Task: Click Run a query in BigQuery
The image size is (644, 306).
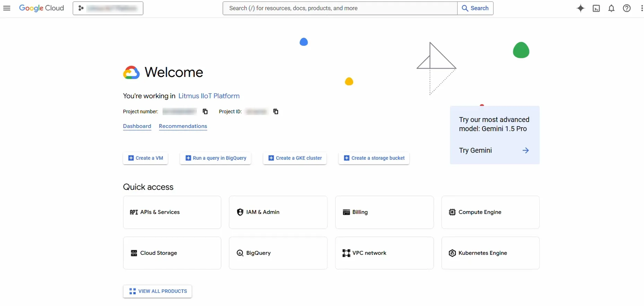Action: (x=216, y=158)
